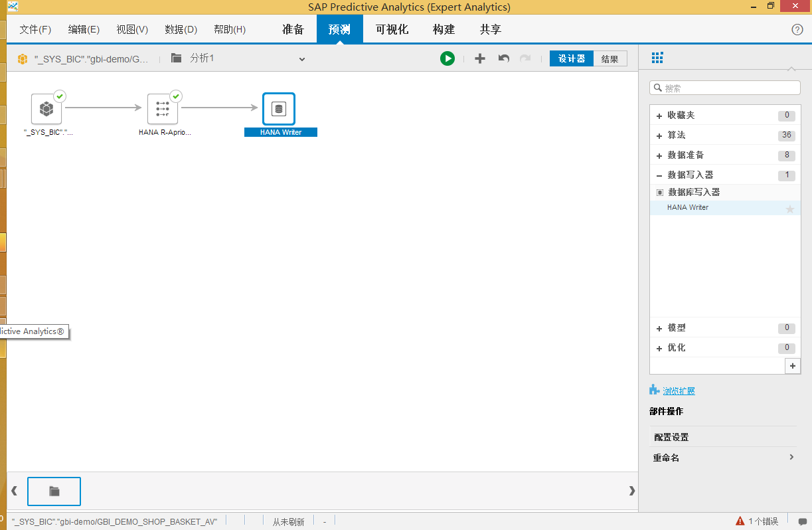812x530 pixels.
Task: Switch to 结果 view
Action: point(610,58)
